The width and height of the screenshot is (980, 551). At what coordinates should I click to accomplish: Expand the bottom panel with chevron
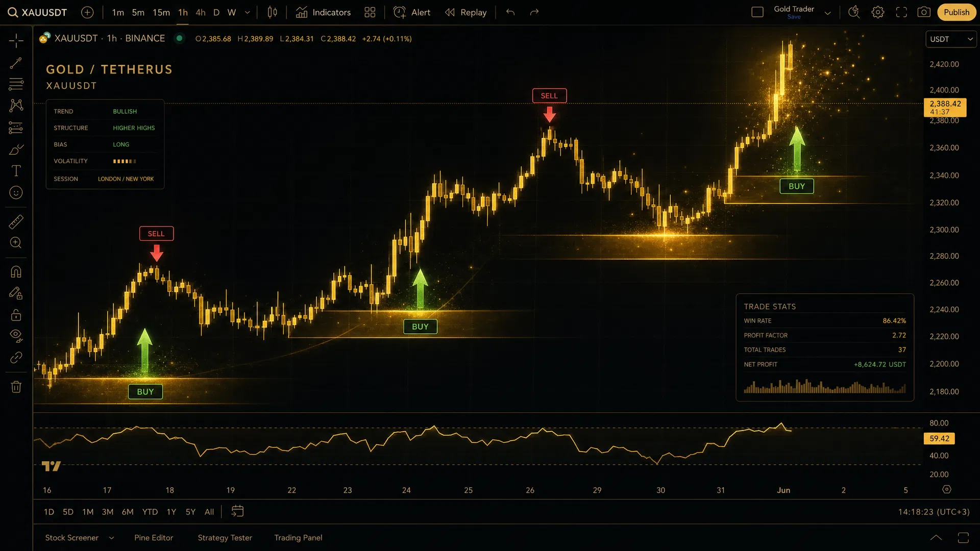936,537
